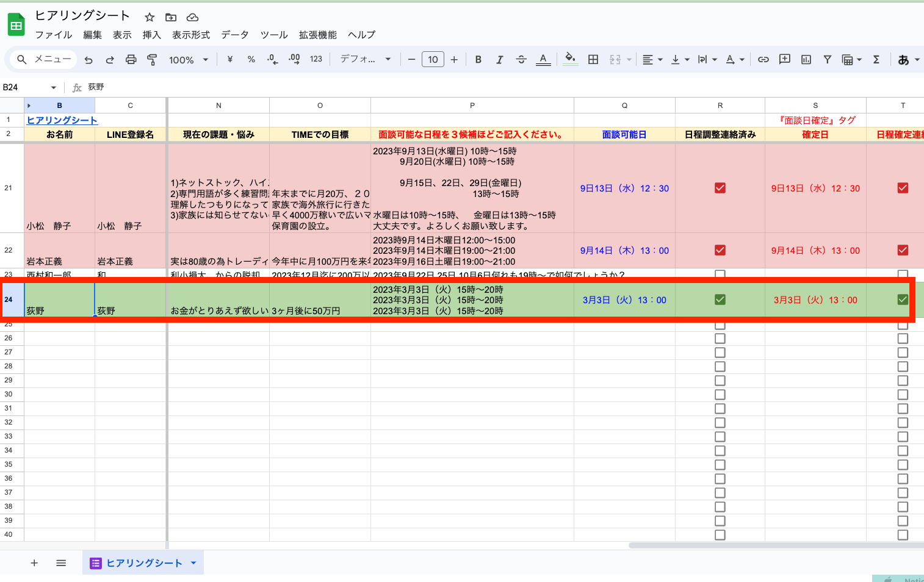Uncheck the checkbox for 荻野 in column R
Image resolution: width=924 pixels, height=582 pixels.
720,300
